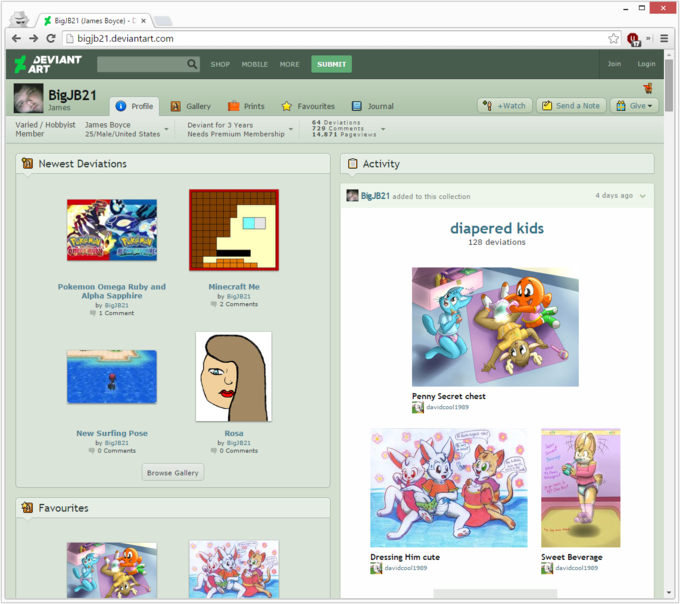Expand the Deviations stats dropdown arrow
Viewport: 680px width, 604px height.
point(383,129)
